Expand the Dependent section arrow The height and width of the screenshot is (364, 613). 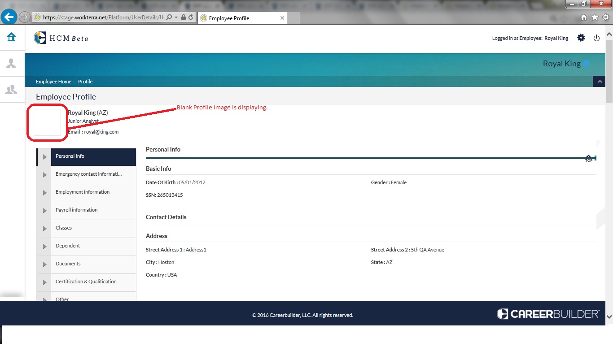tap(44, 247)
